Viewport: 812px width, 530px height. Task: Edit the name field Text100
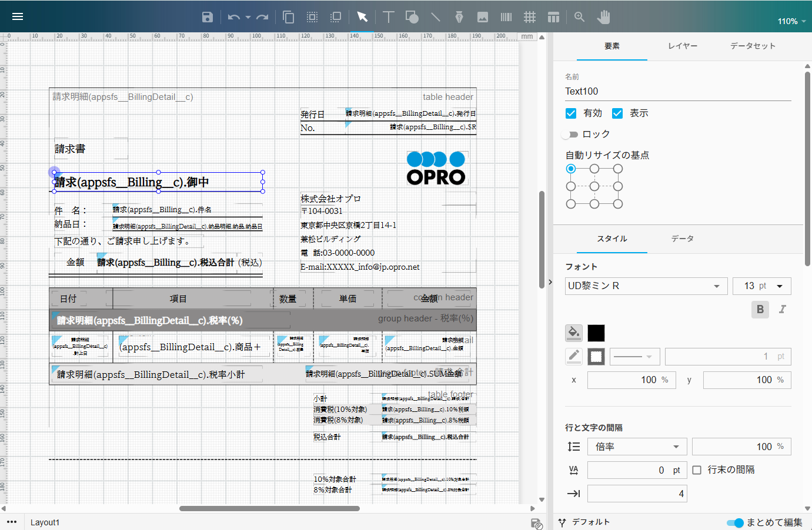pos(678,92)
